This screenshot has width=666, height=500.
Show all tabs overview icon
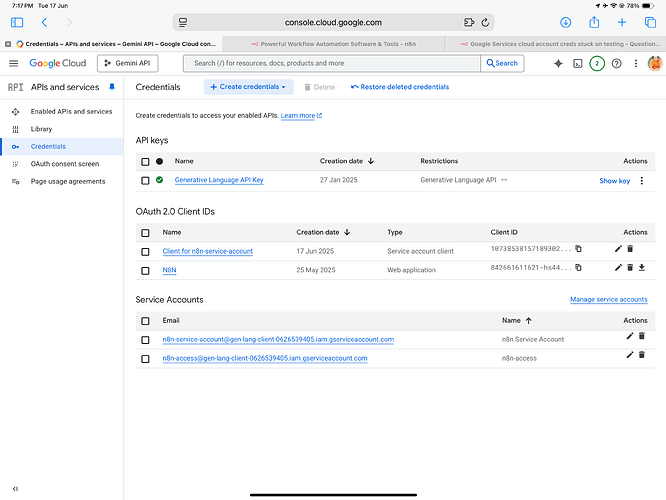pyautogui.click(x=650, y=23)
